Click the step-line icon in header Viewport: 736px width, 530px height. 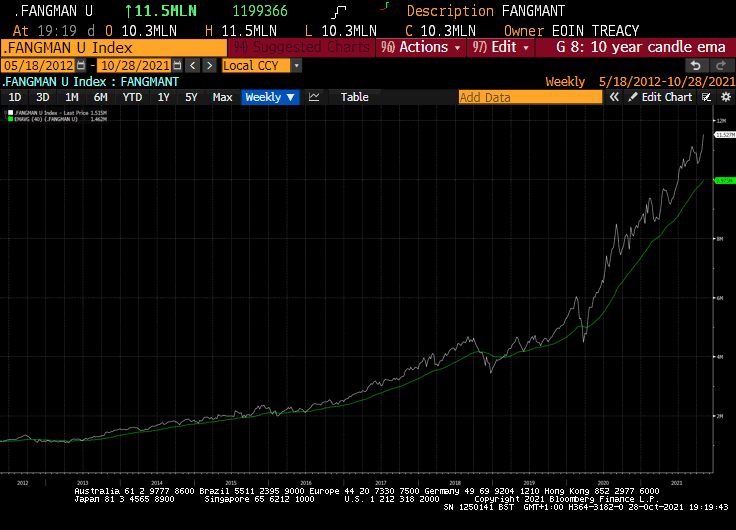pyautogui.click(x=339, y=12)
